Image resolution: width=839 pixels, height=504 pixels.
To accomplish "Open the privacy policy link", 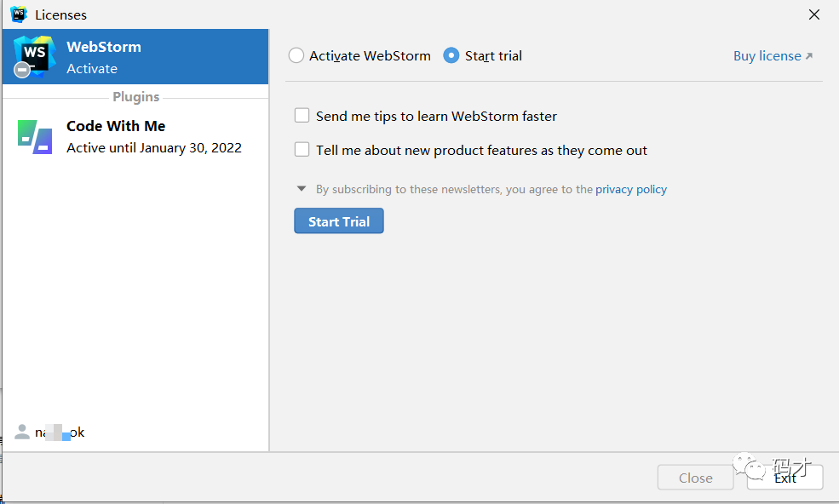I will (631, 189).
